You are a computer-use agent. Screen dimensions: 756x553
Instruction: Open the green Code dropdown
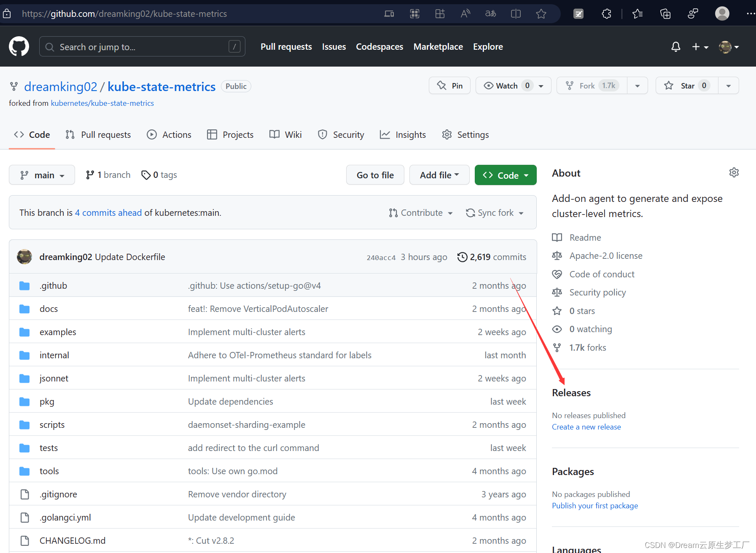tap(506, 175)
